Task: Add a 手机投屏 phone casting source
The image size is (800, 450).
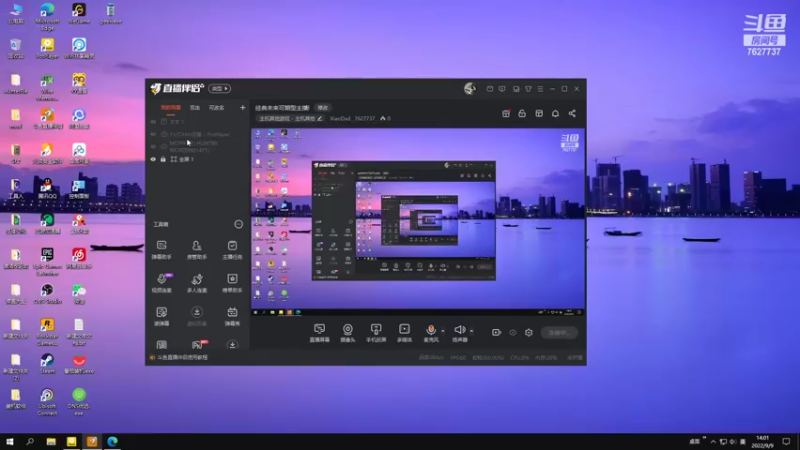Action: [376, 333]
